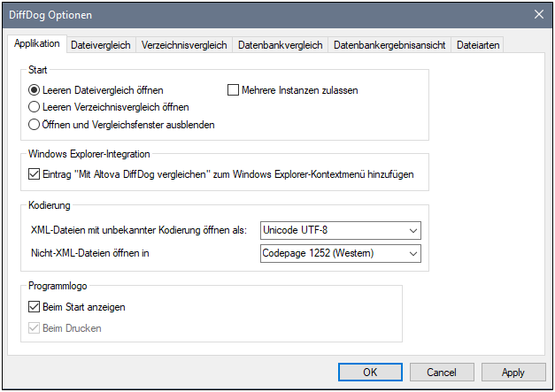Select the Datenbankergebnisansicht tab

(389, 45)
